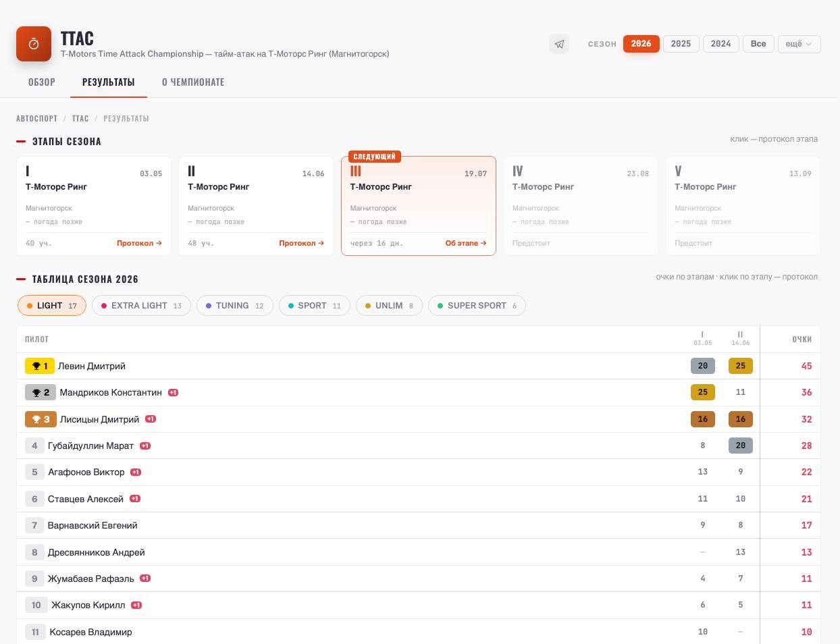Click pilot name Дресвянников Андрей

pos(97,552)
